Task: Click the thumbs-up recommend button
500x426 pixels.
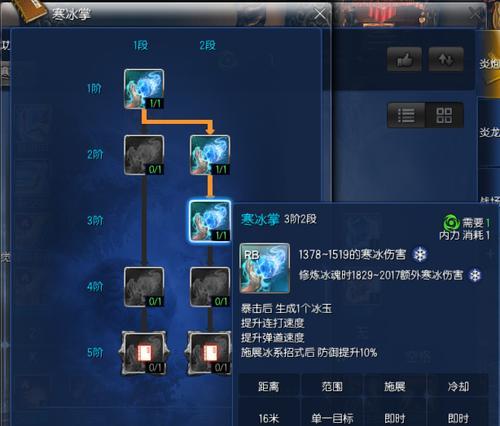Action: (404, 59)
